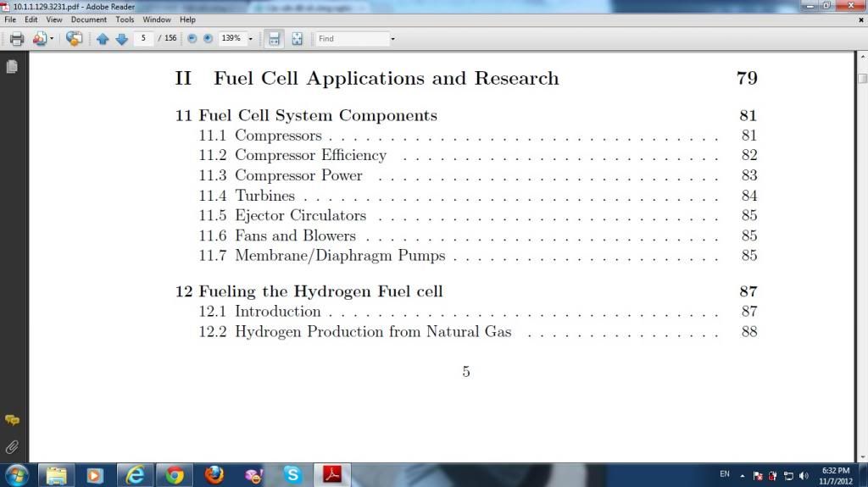Open Google Chrome from the taskbar
868x487 pixels.
175,475
